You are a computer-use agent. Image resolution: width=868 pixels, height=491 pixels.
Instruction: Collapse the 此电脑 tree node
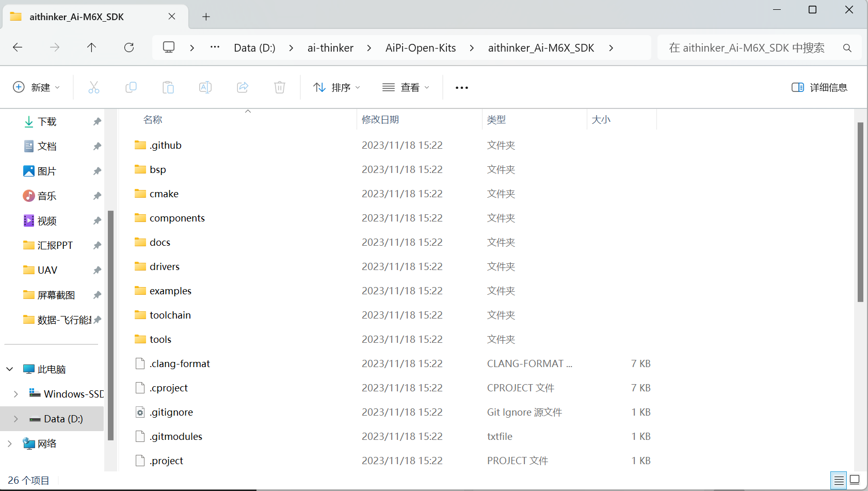point(9,369)
